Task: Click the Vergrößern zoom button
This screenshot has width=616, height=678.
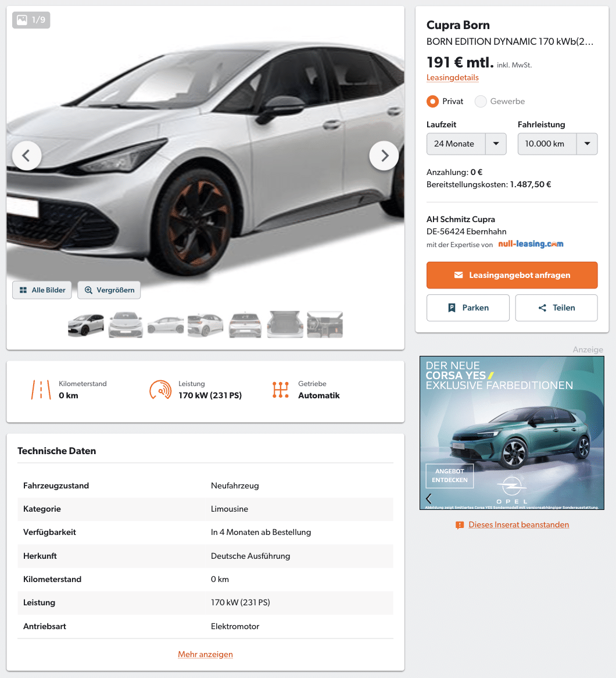Action: [x=109, y=290]
